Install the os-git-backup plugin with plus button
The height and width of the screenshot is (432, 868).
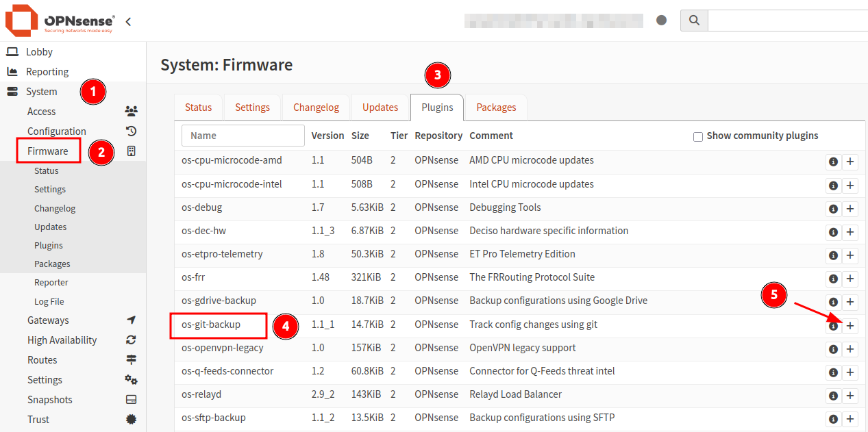pyautogui.click(x=850, y=326)
